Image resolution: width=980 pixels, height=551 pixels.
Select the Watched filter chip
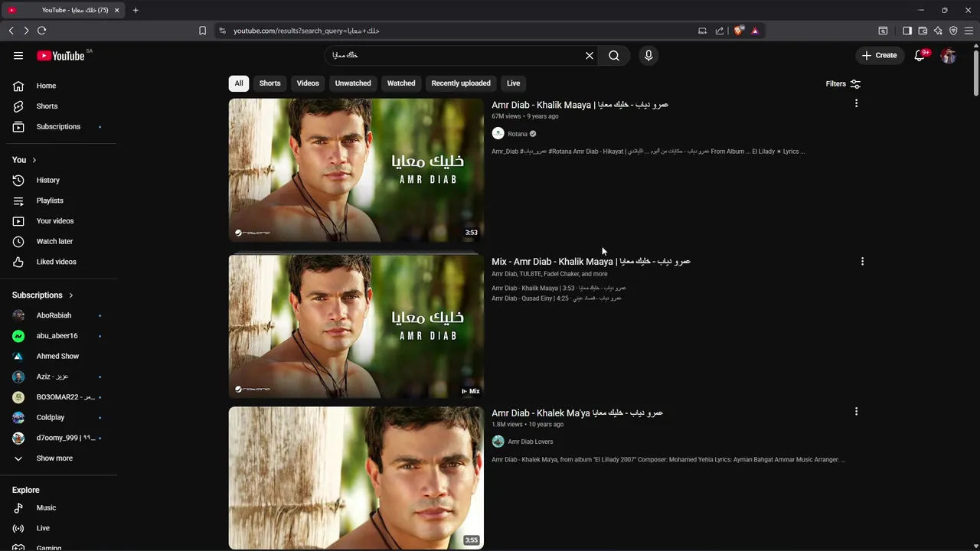(401, 83)
